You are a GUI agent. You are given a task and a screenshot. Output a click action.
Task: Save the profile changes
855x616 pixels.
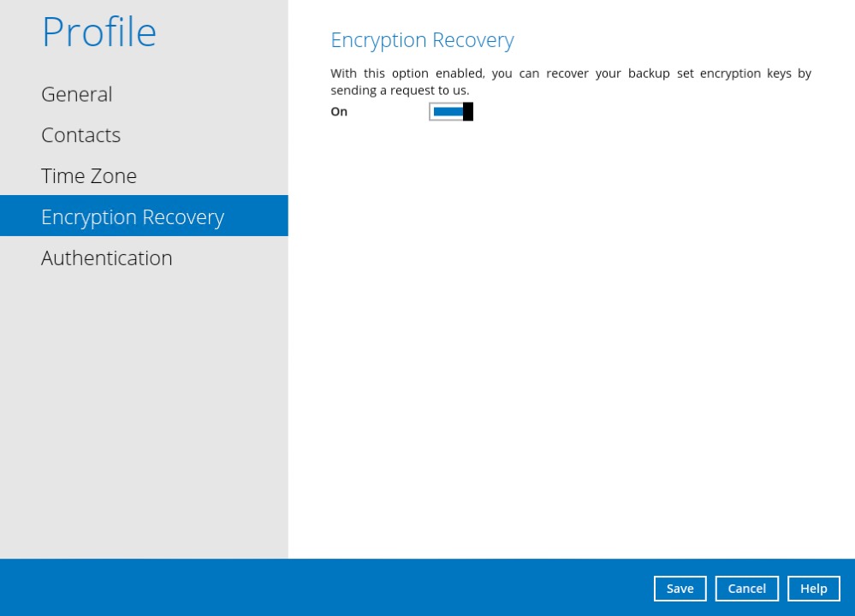coord(680,588)
